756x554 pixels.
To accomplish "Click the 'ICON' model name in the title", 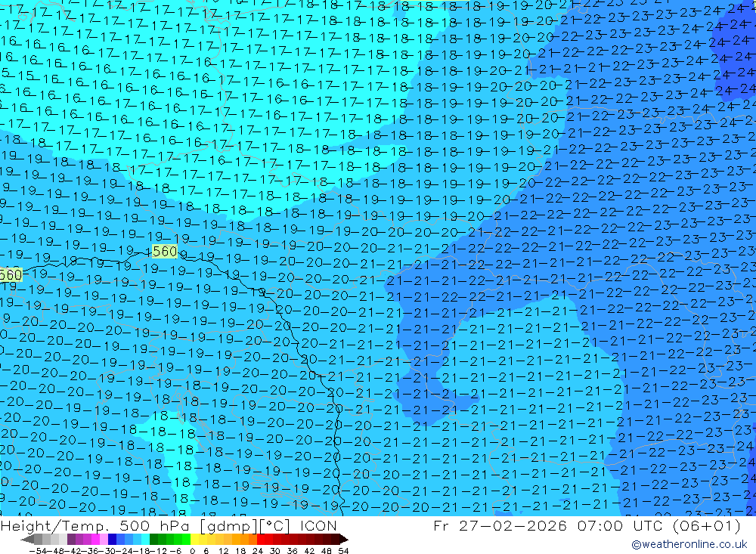I will click(318, 525).
